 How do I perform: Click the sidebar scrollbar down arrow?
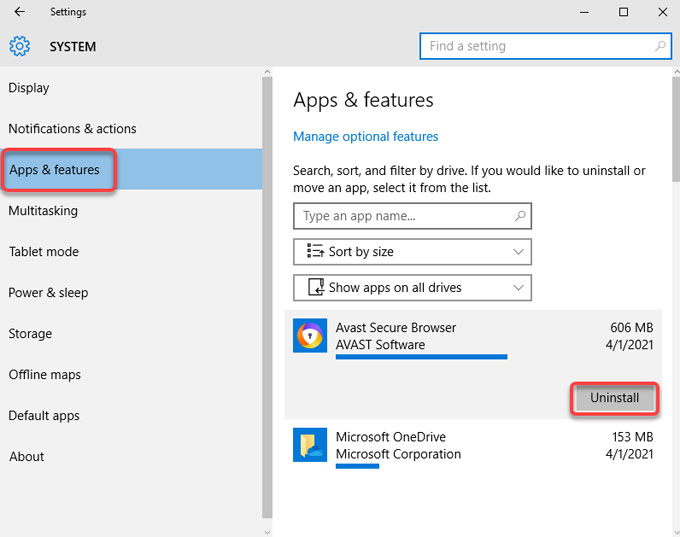(x=267, y=532)
